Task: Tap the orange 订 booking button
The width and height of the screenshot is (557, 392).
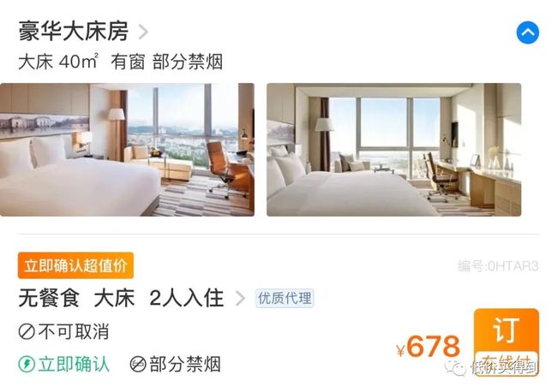Action: pos(506,342)
